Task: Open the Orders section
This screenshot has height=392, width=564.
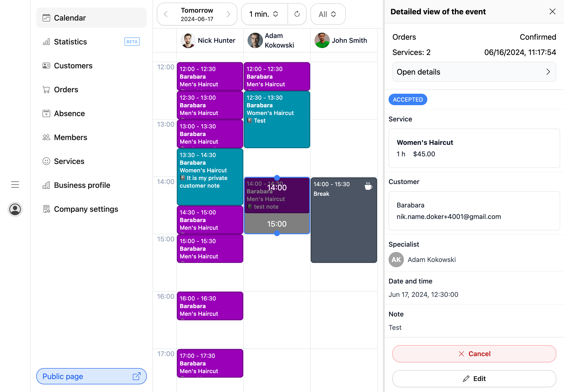Action: [x=66, y=90]
